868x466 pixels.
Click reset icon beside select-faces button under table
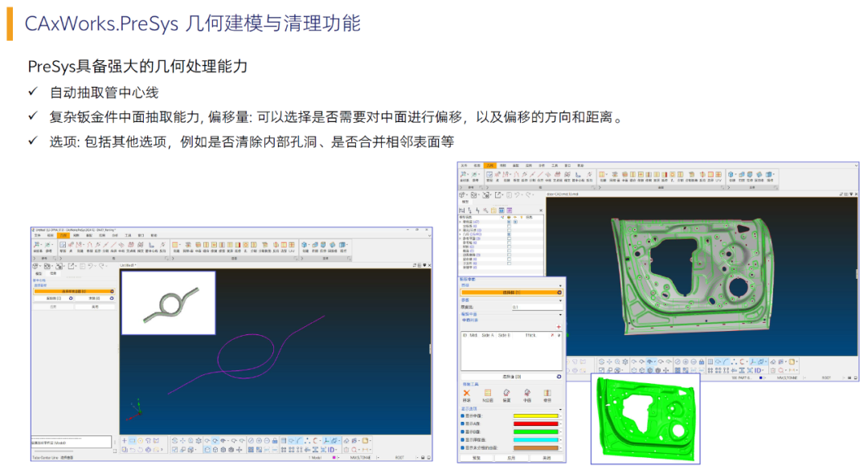pyautogui.click(x=559, y=377)
